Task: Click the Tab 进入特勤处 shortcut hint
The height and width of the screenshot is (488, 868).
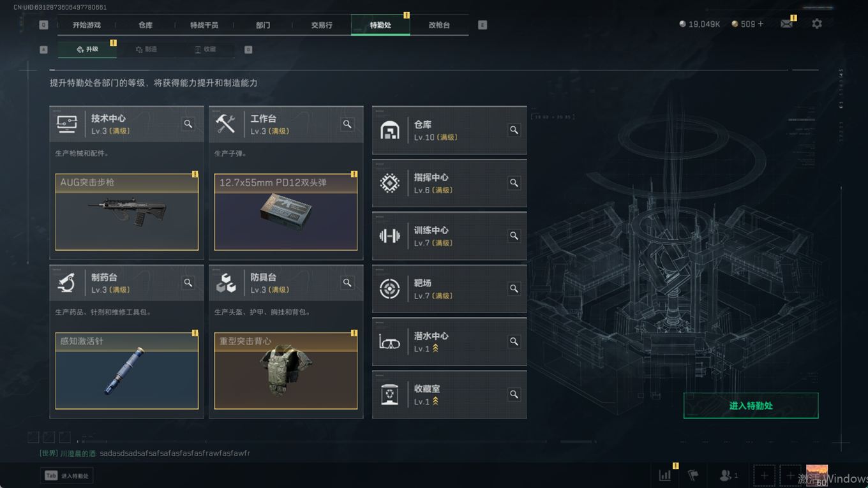Action: (67, 475)
